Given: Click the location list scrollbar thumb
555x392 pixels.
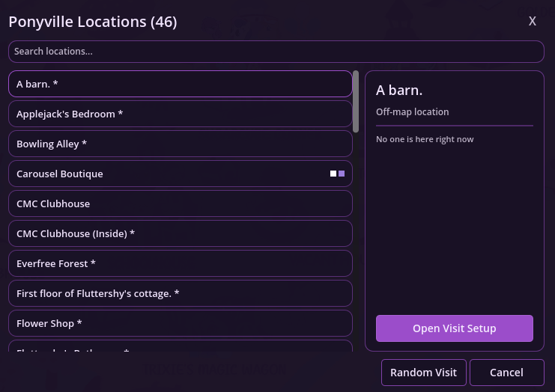Looking at the screenshot, I should point(356,101).
